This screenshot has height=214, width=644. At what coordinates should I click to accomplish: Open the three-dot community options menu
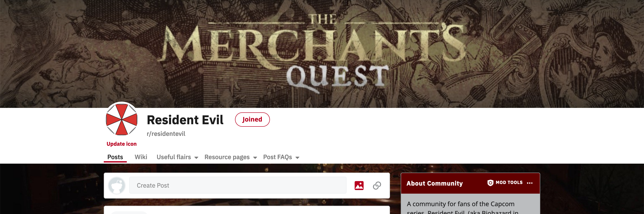(x=530, y=183)
